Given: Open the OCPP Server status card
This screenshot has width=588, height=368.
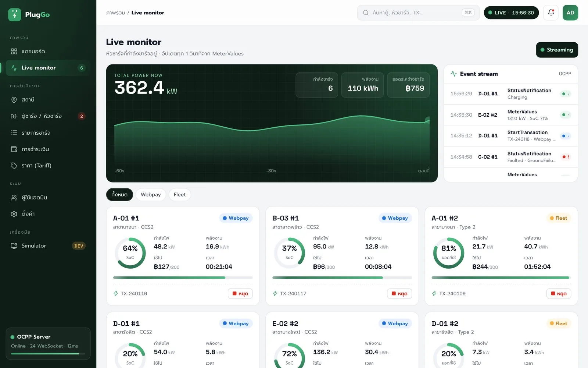Looking at the screenshot, I should (x=48, y=343).
